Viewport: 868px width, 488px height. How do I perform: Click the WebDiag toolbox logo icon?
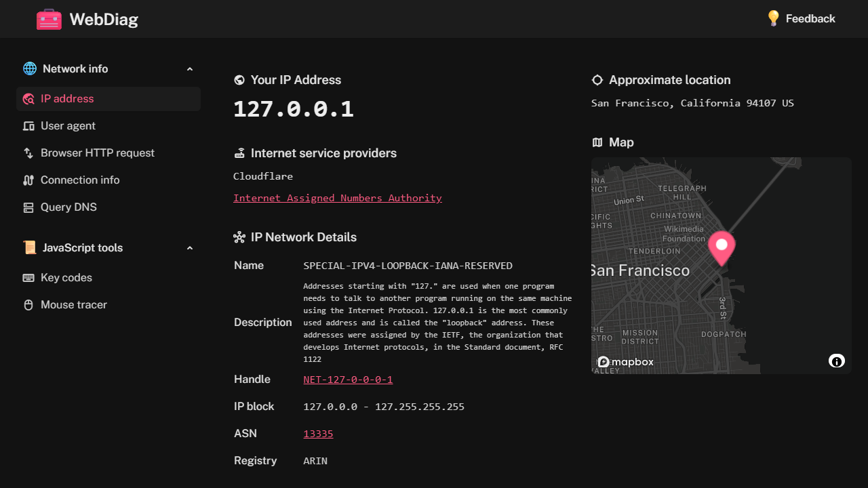(x=49, y=19)
